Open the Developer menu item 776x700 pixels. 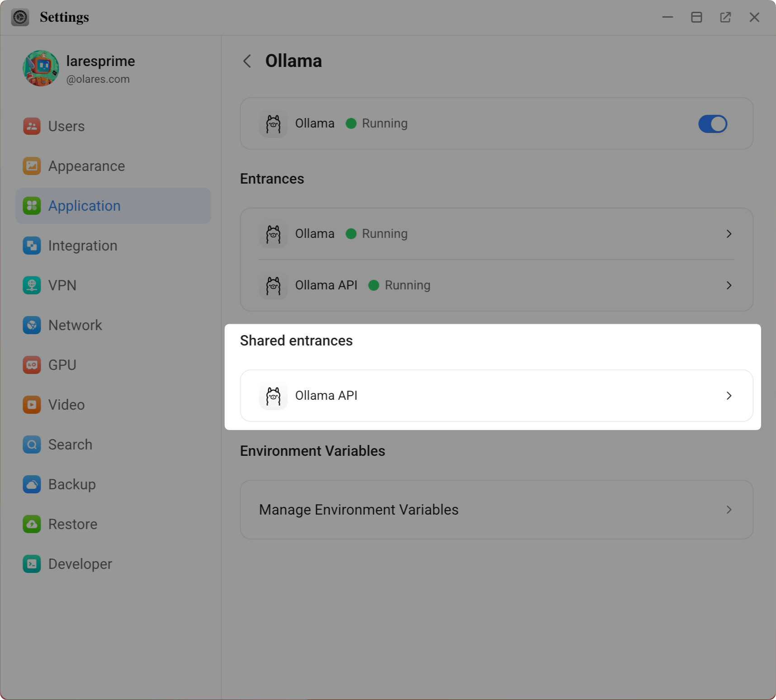[x=80, y=564]
